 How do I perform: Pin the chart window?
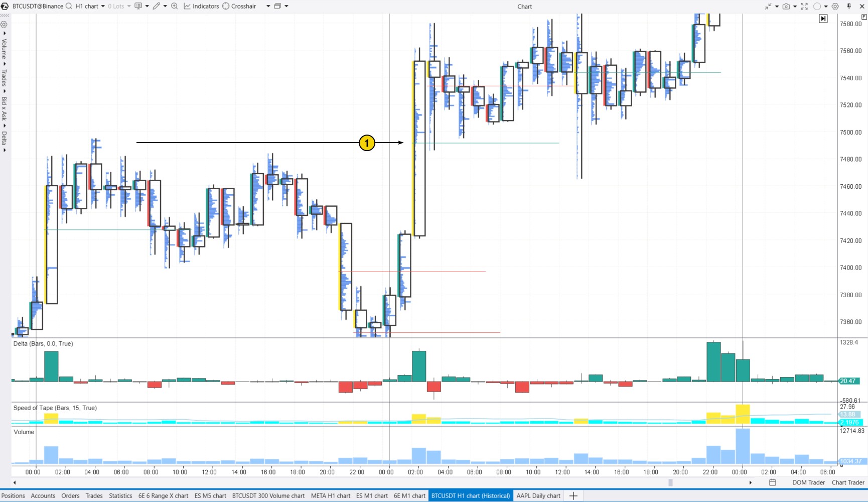pos(849,6)
